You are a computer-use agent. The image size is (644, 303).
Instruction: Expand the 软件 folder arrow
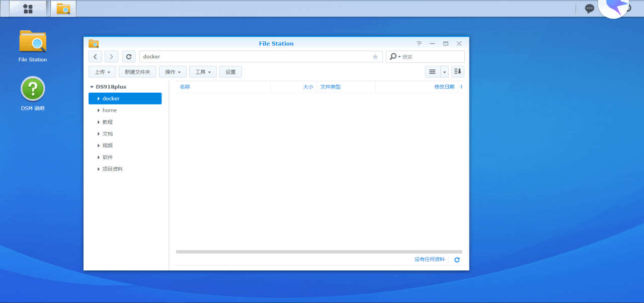(x=99, y=157)
